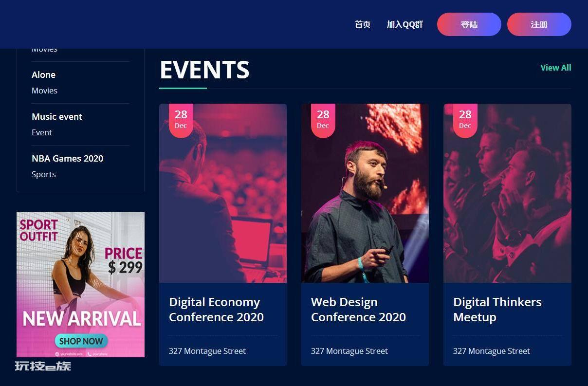
Task: Click the 28 Dec badge on the Web Design card
Action: [x=323, y=120]
